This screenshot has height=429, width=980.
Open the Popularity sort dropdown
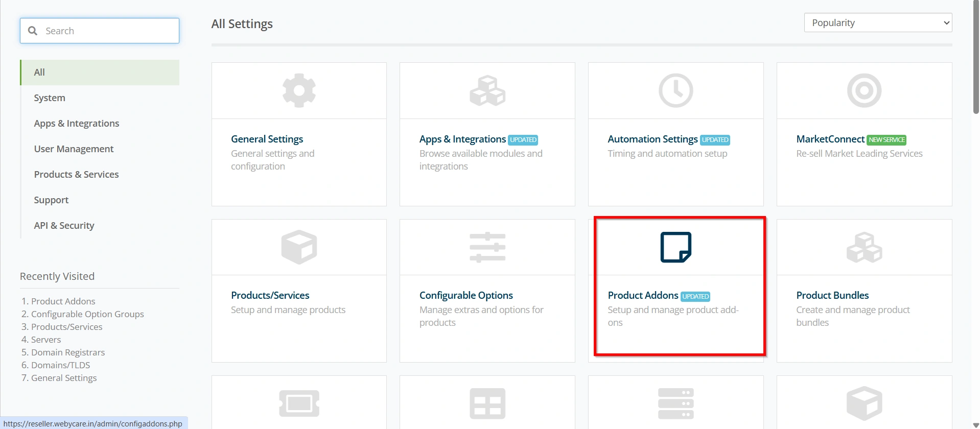tap(878, 22)
